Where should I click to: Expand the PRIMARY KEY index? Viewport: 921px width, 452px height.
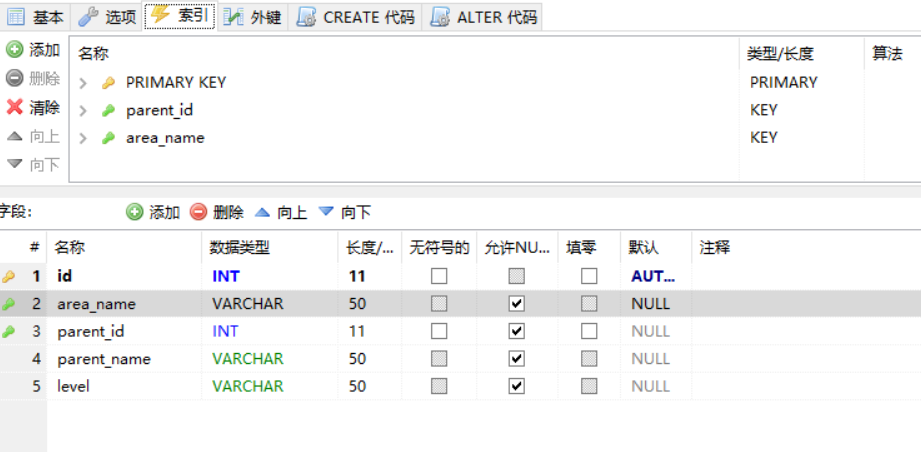pyautogui.click(x=83, y=83)
